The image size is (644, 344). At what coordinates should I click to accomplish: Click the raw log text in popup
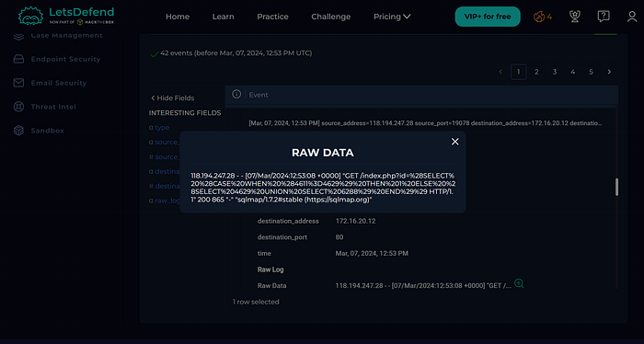(x=323, y=188)
